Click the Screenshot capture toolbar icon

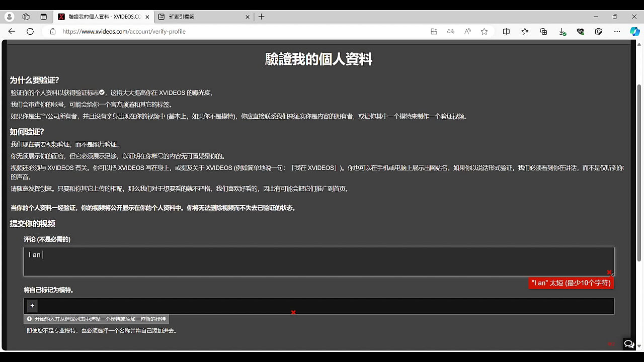coord(599,31)
